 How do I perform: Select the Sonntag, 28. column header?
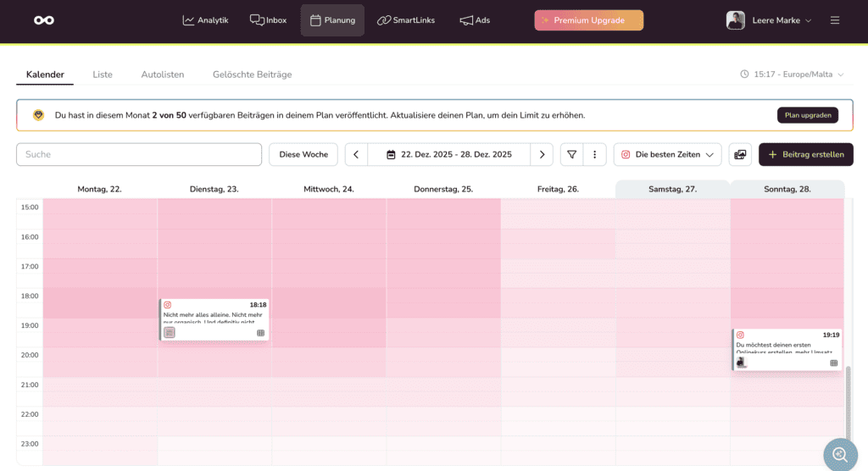tap(787, 189)
